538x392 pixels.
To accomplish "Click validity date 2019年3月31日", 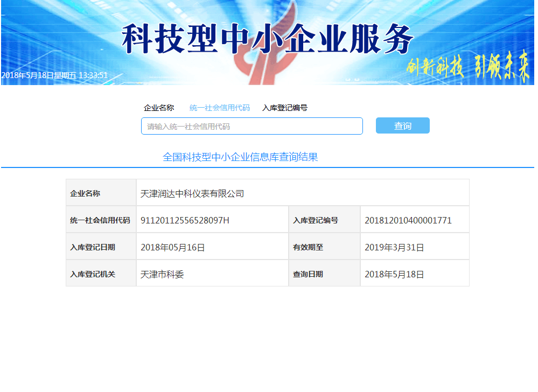I will [394, 247].
